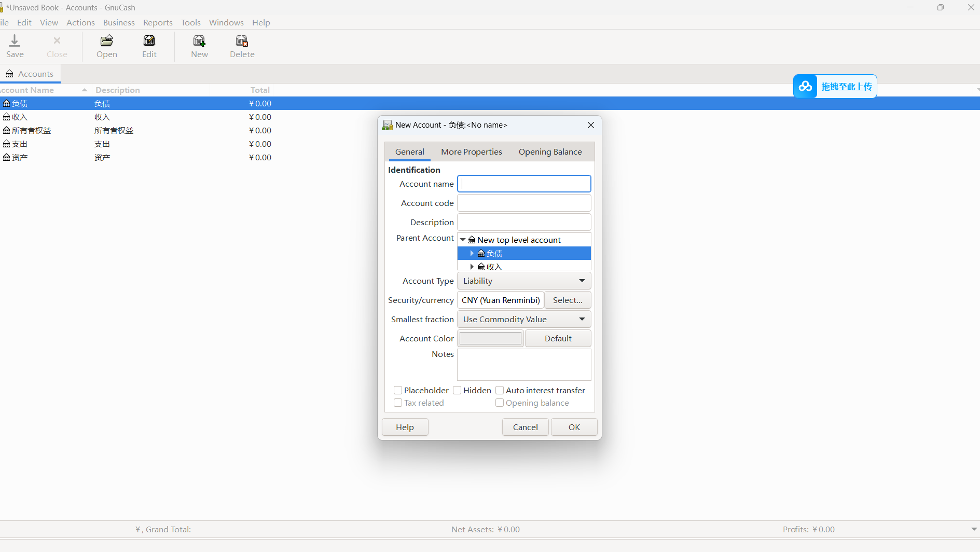The image size is (980, 552).
Task: Click the New account toolbar icon
Action: [199, 40]
